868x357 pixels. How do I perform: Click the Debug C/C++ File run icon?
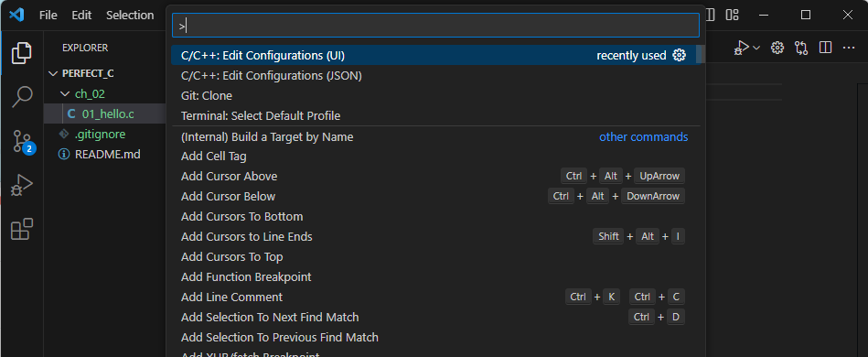[x=741, y=48]
